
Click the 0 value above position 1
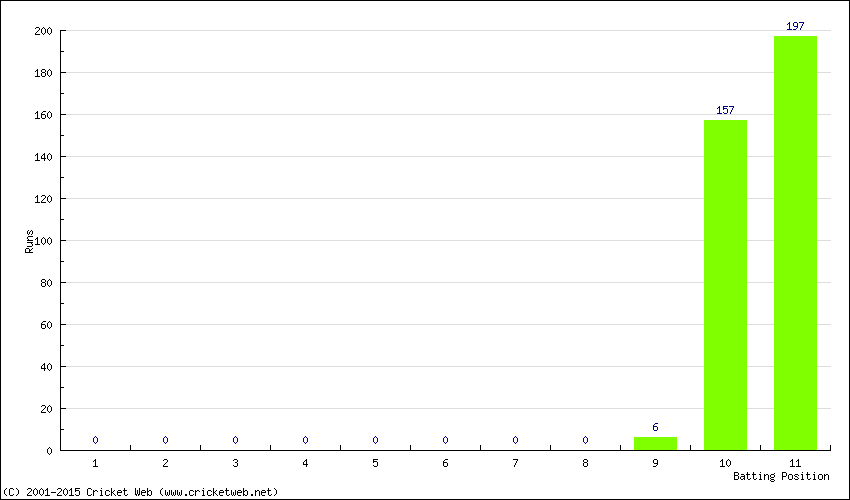click(95, 440)
